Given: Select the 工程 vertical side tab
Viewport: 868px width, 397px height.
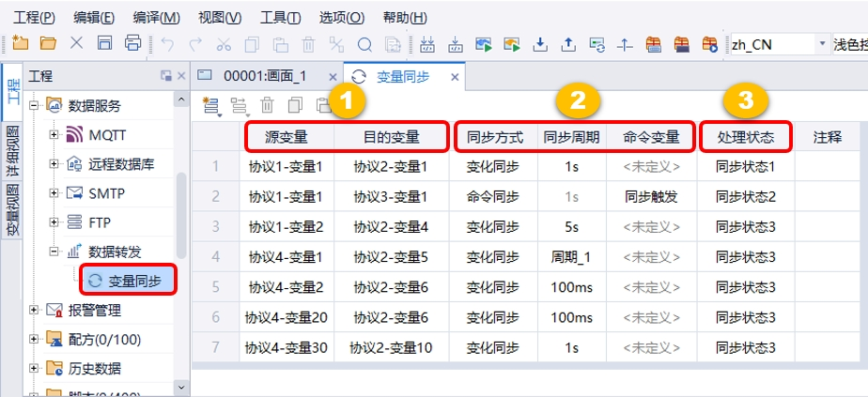Looking at the screenshot, I should 13,92.
